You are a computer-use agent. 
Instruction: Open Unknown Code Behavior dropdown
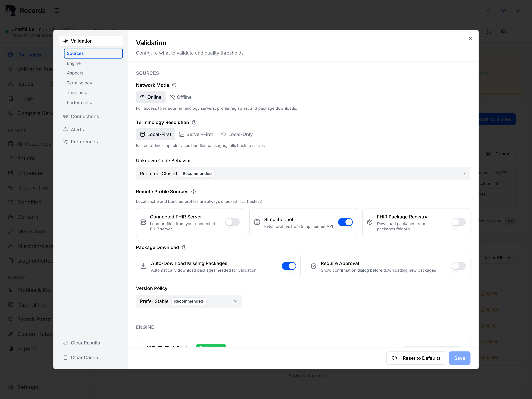[x=303, y=174]
